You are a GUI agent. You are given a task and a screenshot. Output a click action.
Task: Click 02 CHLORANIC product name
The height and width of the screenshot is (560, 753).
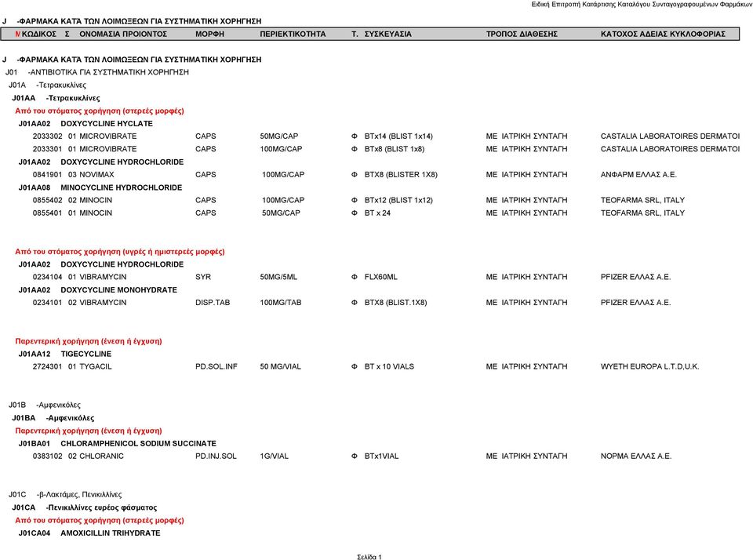tap(96, 456)
